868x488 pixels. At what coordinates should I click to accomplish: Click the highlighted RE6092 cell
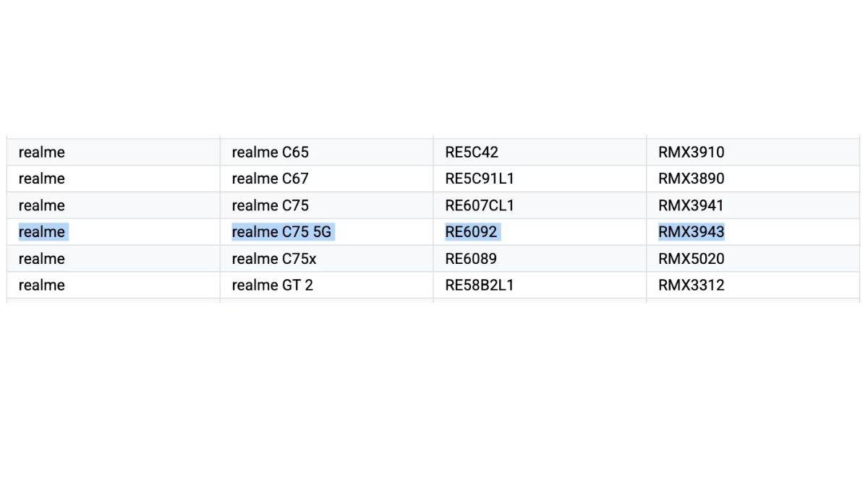click(x=472, y=232)
